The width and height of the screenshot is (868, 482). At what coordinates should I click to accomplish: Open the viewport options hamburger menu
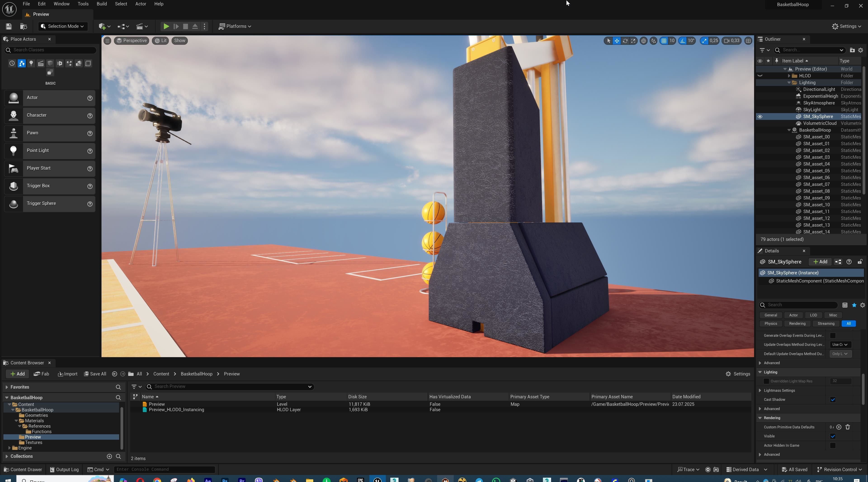[x=107, y=41]
